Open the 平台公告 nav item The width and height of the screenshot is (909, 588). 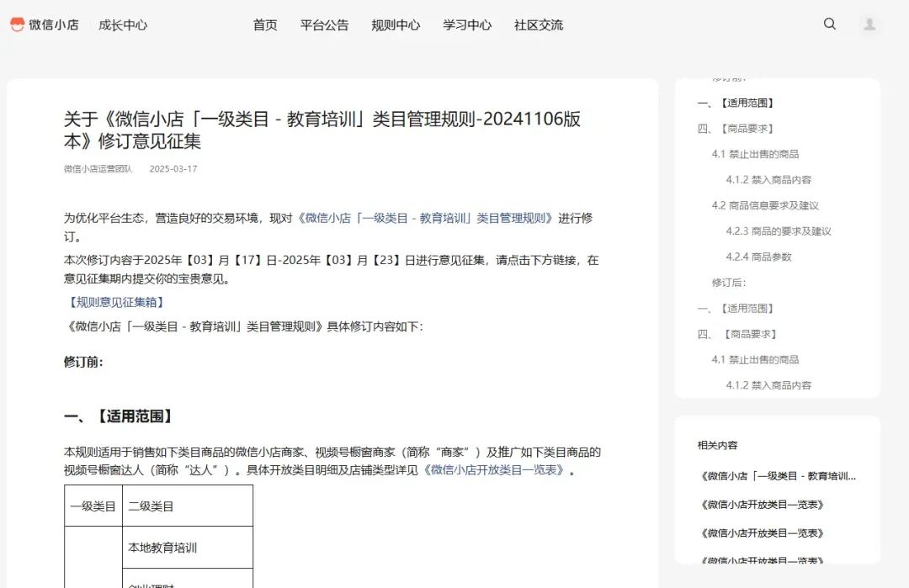[x=325, y=25]
